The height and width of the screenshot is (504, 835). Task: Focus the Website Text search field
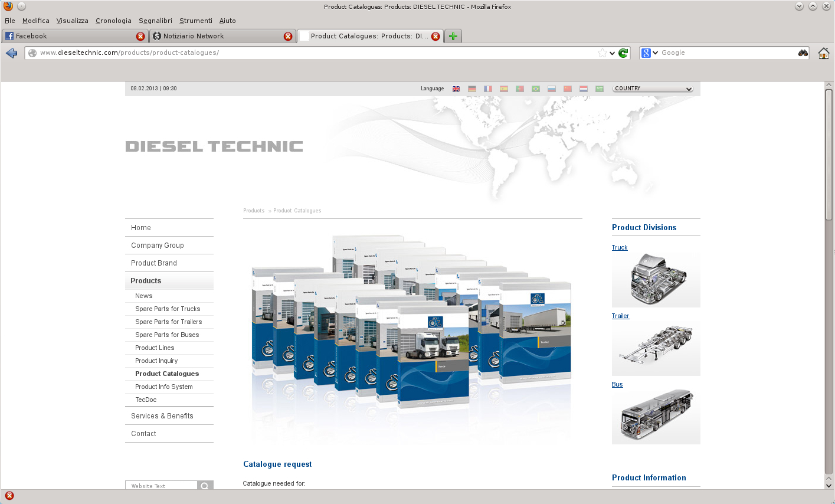coord(161,486)
